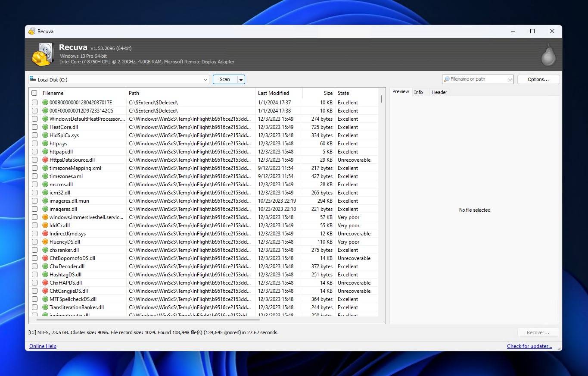Sort by Filename column header
Image resolution: width=588 pixels, height=376 pixels.
(83, 93)
